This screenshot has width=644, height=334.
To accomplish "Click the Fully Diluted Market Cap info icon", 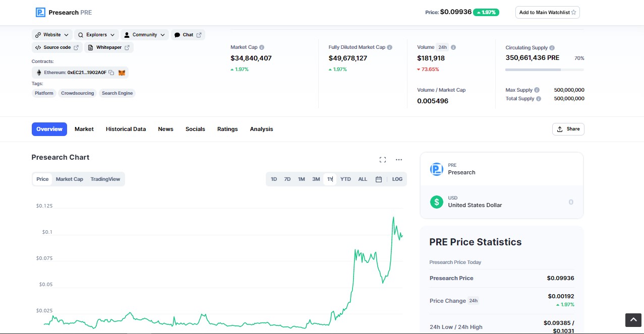I will pos(390,47).
